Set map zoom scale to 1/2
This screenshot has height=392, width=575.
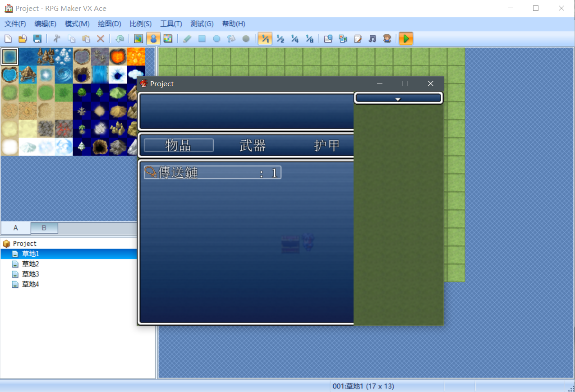(x=280, y=39)
